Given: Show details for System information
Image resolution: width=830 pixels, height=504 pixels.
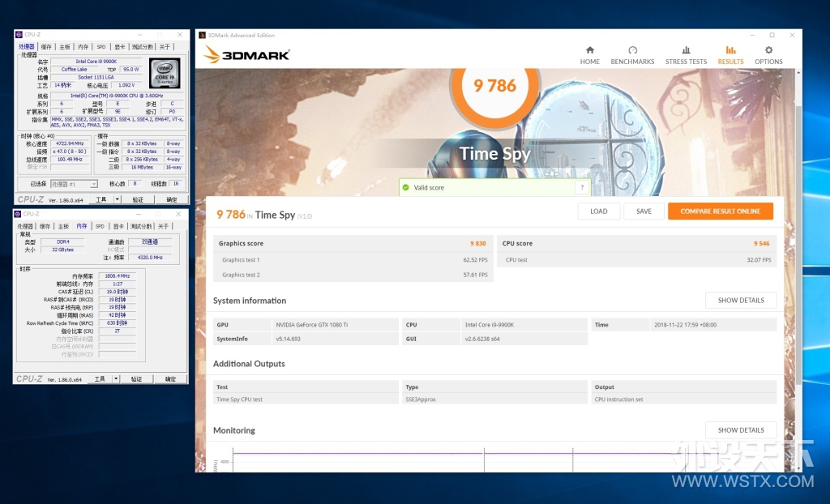Looking at the screenshot, I should pyautogui.click(x=741, y=300).
